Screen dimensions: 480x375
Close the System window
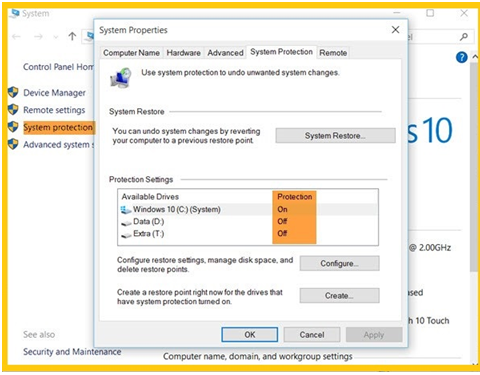click(464, 13)
